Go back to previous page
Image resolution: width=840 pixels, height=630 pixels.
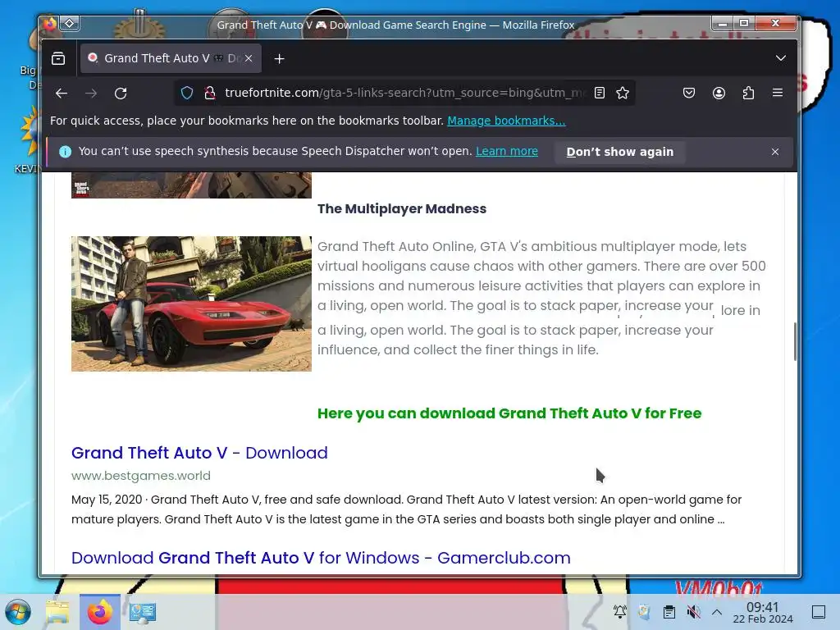[61, 94]
